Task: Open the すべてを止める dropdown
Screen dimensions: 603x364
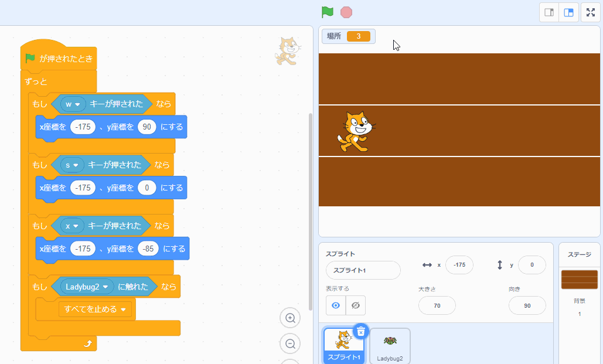Action: point(123,309)
